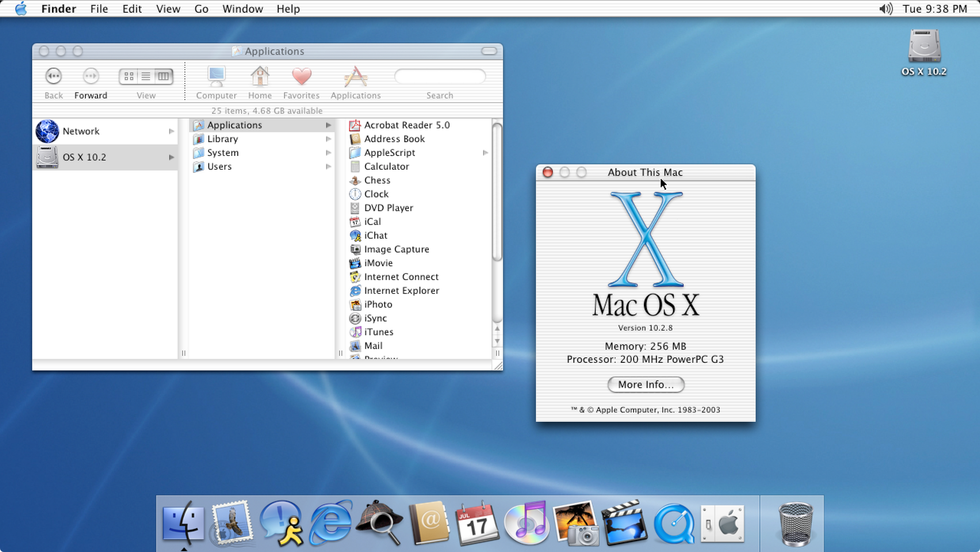The height and width of the screenshot is (552, 980).
Task: Open iChat application
Action: coord(374,235)
